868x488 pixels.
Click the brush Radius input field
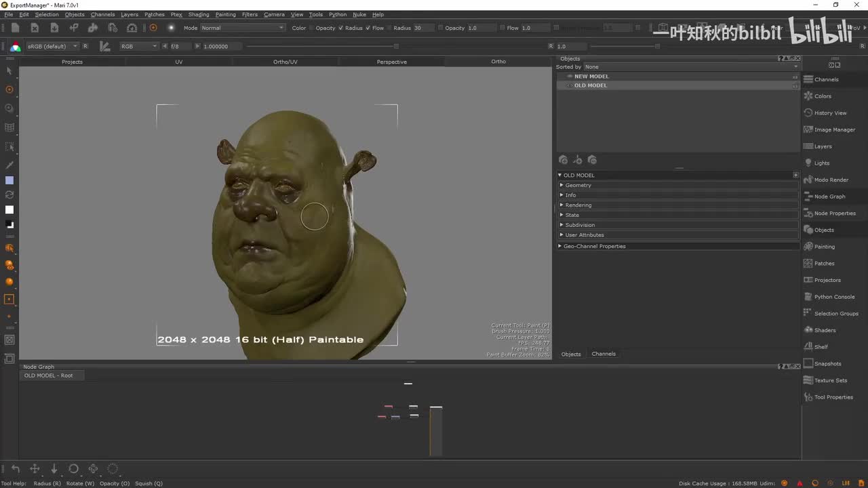click(x=423, y=28)
